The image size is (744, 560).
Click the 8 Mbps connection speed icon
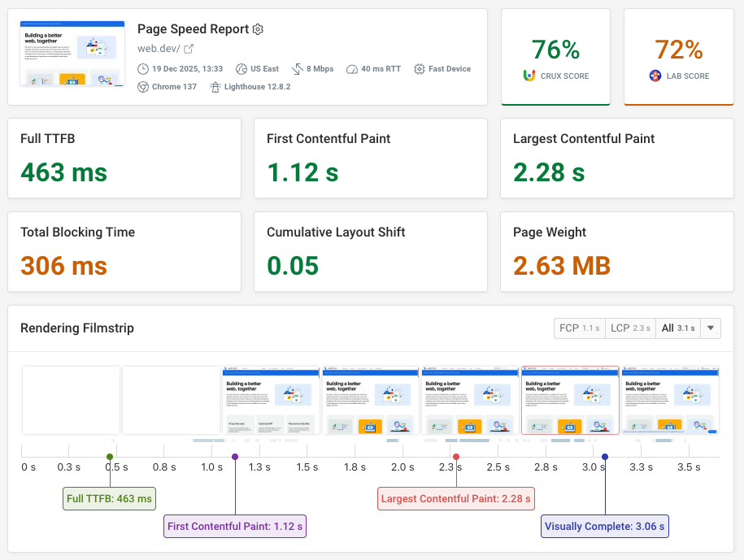coord(297,68)
